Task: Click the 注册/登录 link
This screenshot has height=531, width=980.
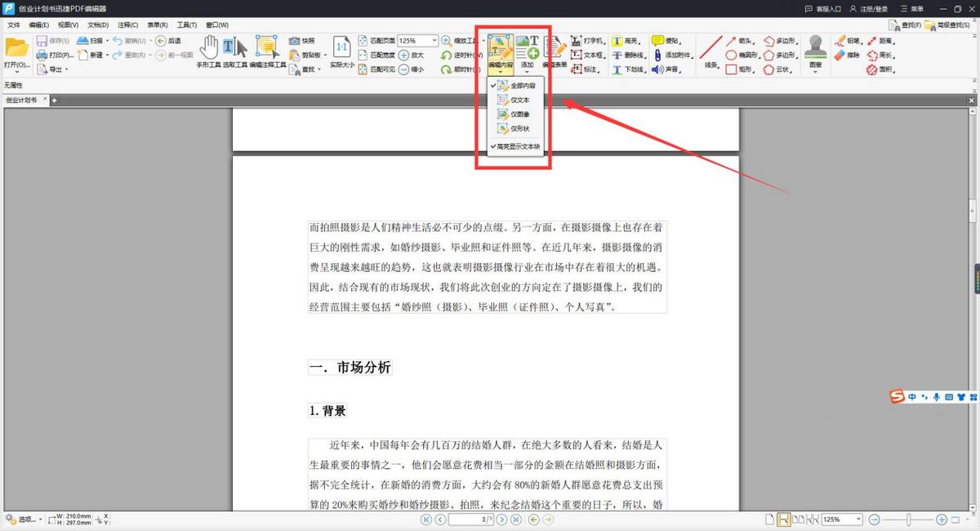Action: [875, 8]
